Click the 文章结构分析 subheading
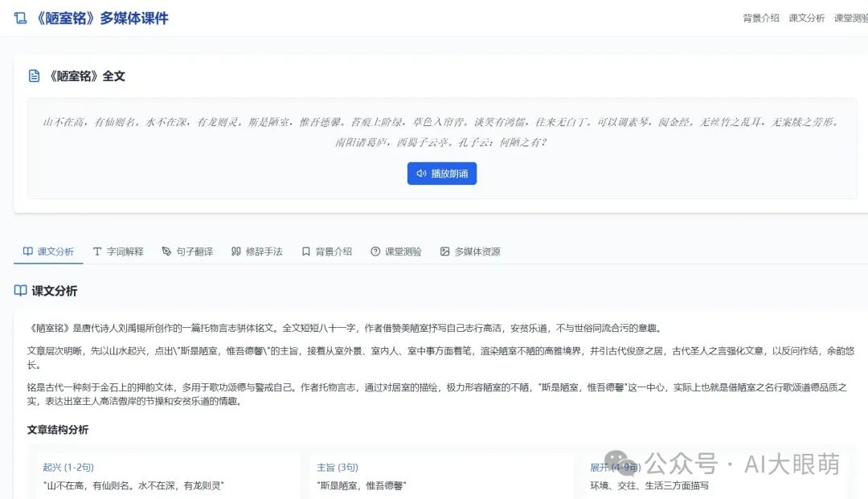The height and width of the screenshot is (499, 868). (x=58, y=430)
